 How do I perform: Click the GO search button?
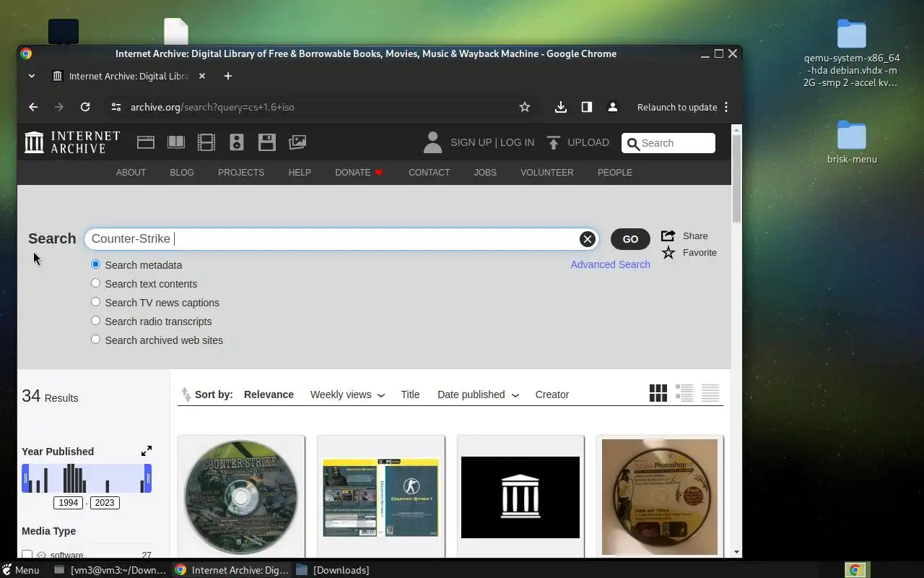(630, 239)
